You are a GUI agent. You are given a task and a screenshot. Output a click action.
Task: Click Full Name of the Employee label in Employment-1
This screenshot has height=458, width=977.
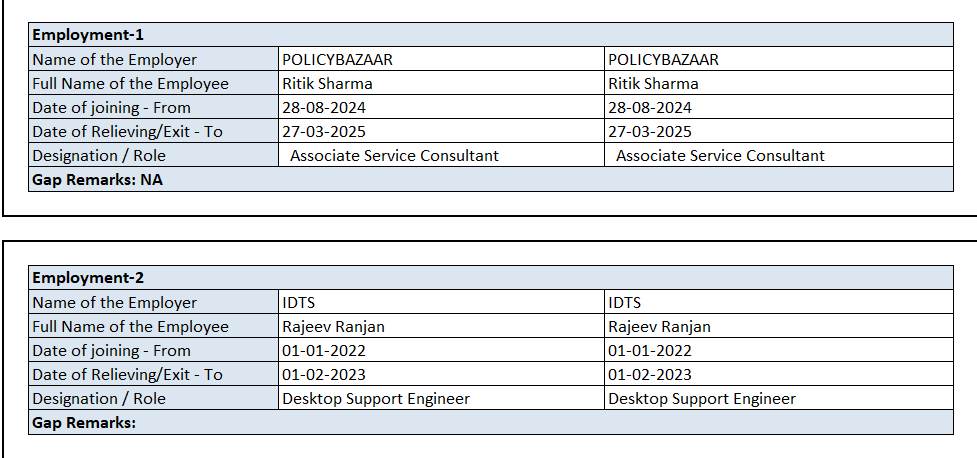point(130,84)
